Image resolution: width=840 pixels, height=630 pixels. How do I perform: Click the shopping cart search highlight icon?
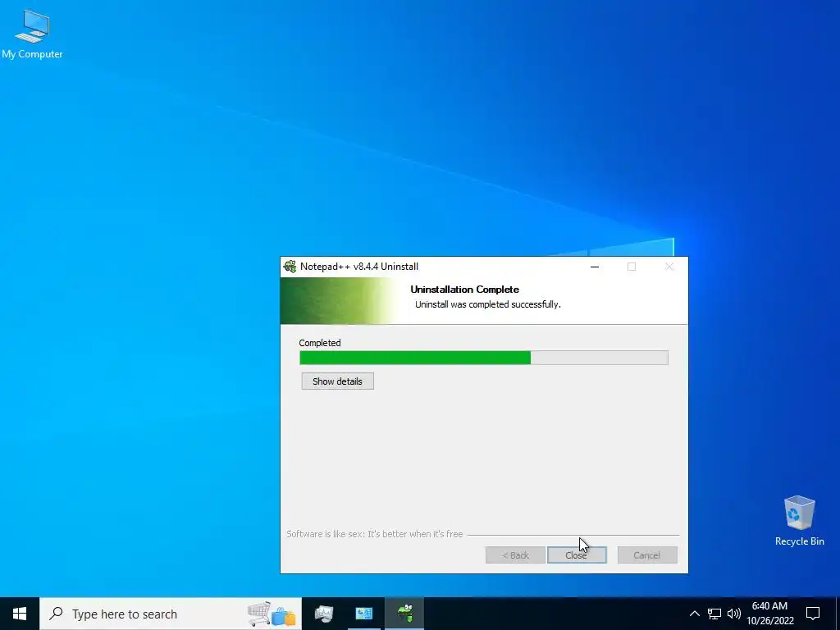272,614
